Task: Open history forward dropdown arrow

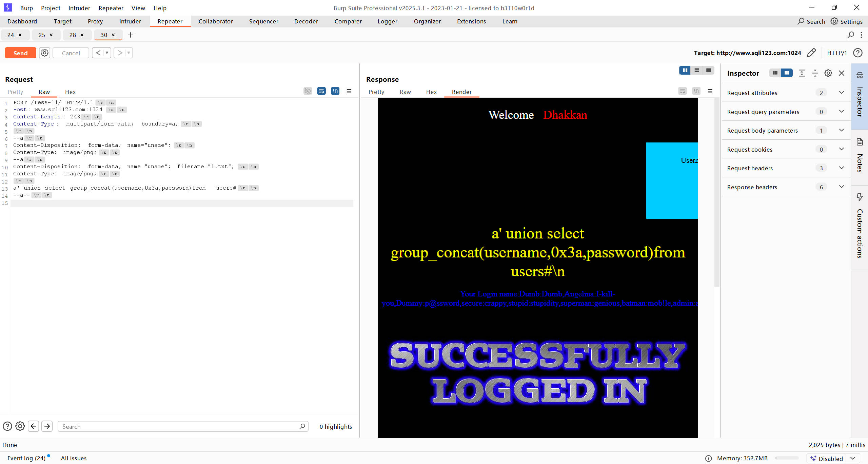Action: pos(129,53)
